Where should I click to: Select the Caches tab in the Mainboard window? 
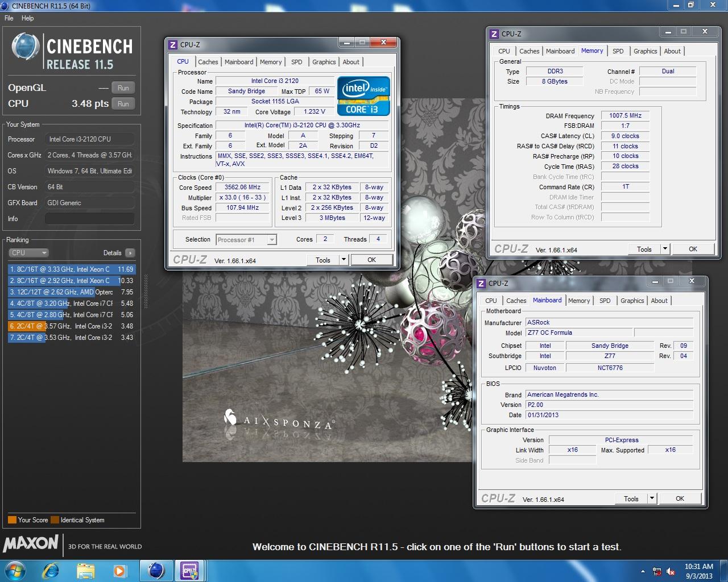click(x=516, y=301)
